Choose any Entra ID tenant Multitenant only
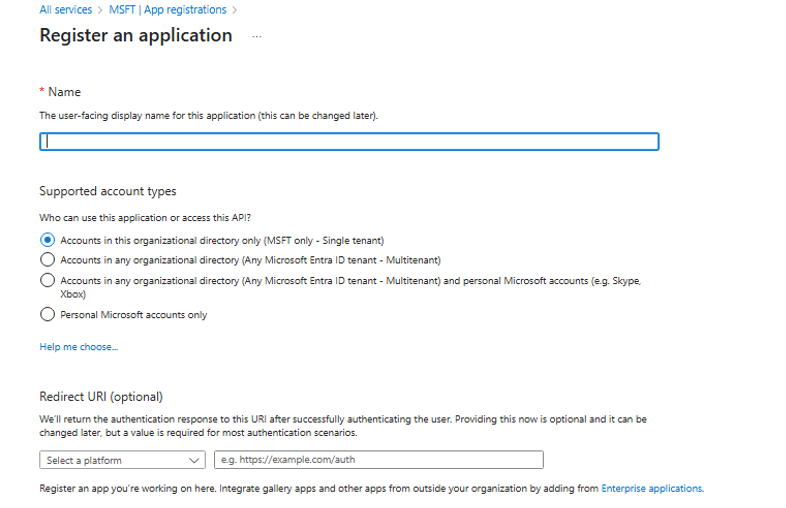This screenshot has width=786, height=508. tap(47, 260)
